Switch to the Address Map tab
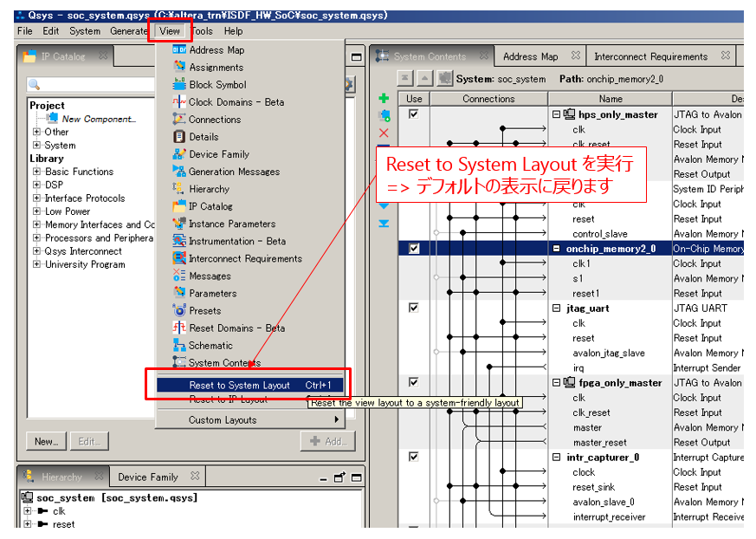The height and width of the screenshot is (539, 756). pyautogui.click(x=530, y=56)
